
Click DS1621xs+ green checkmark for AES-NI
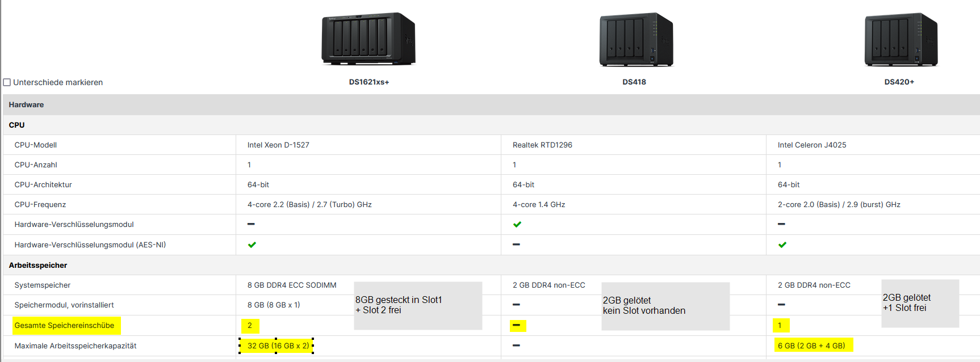point(252,245)
